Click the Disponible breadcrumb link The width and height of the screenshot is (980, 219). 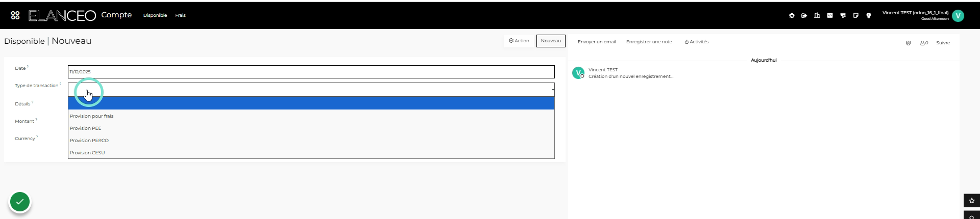(x=24, y=41)
